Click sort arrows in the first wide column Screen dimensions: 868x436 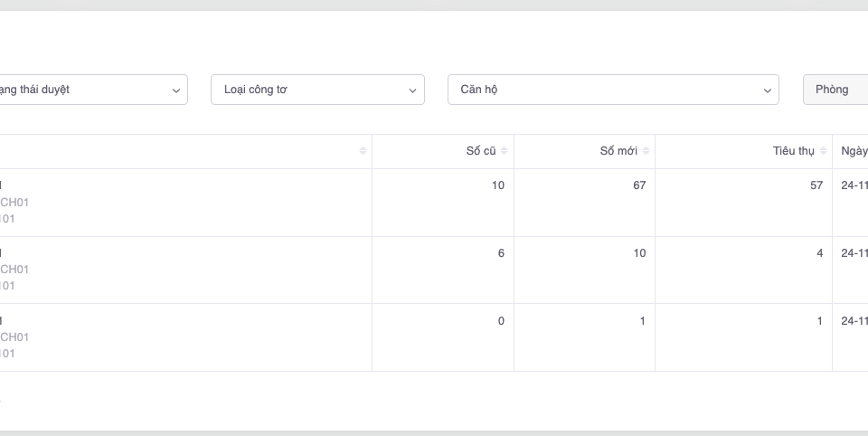(363, 151)
